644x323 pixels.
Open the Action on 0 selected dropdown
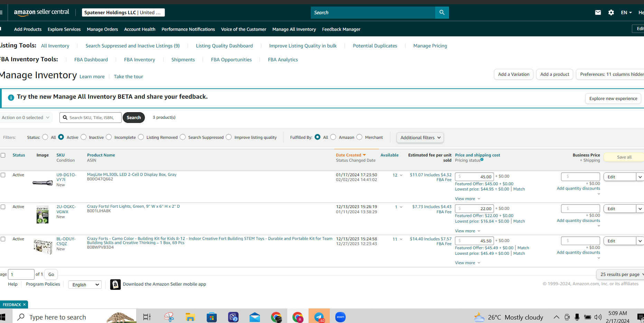tap(26, 118)
